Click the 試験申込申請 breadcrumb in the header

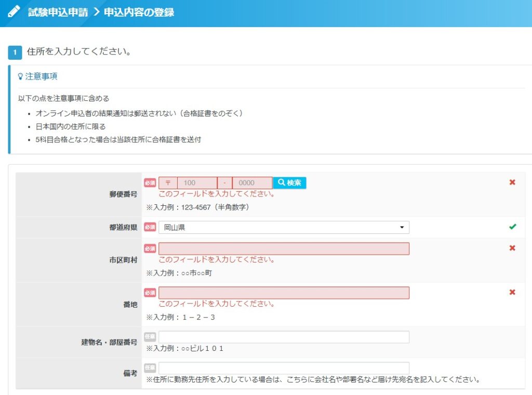[58, 12]
